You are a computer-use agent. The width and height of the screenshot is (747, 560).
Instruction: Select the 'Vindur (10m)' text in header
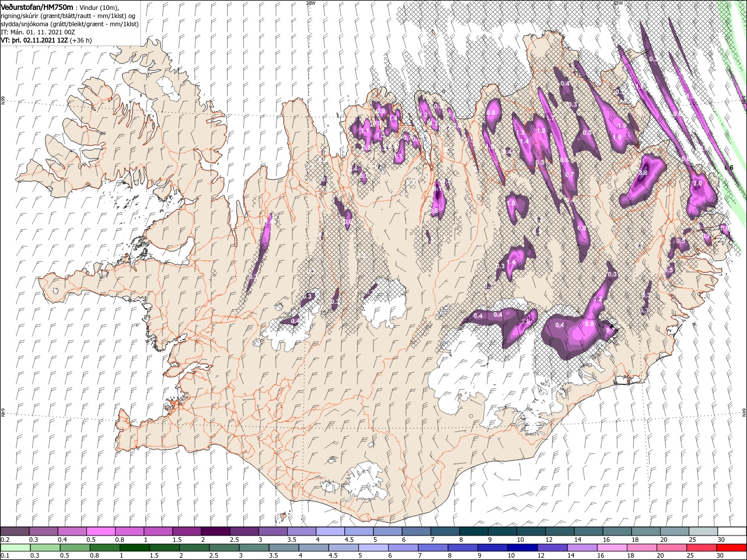[x=99, y=7]
